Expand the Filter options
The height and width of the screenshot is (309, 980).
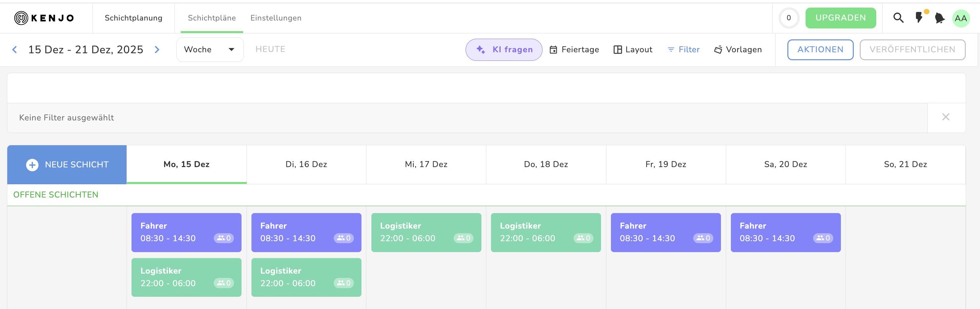click(684, 50)
